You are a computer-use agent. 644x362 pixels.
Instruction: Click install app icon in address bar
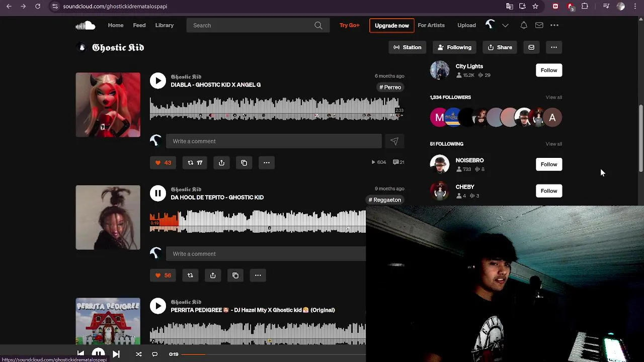(522, 6)
